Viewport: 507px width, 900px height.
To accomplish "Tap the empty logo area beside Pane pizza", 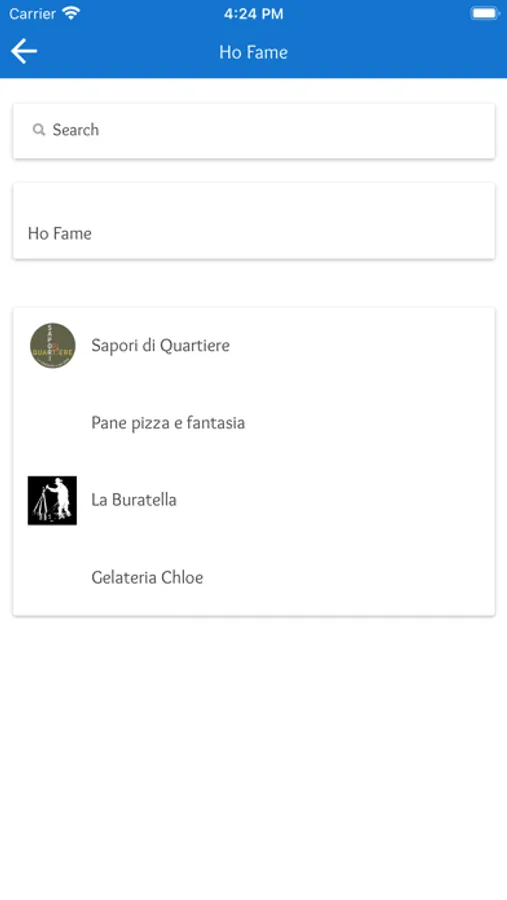I will point(52,423).
